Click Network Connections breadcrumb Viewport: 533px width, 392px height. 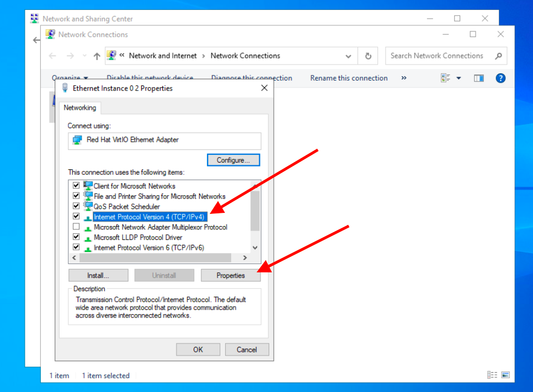pyautogui.click(x=246, y=56)
